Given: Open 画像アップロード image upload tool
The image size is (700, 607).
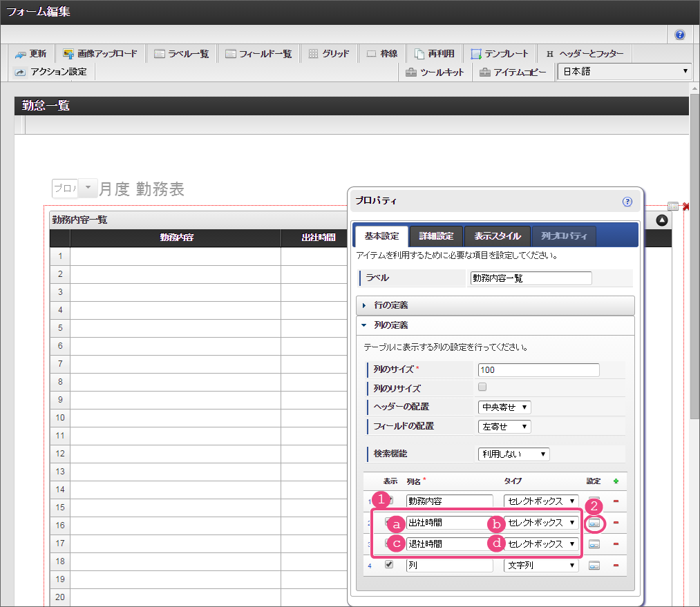Looking at the screenshot, I should 100,54.
